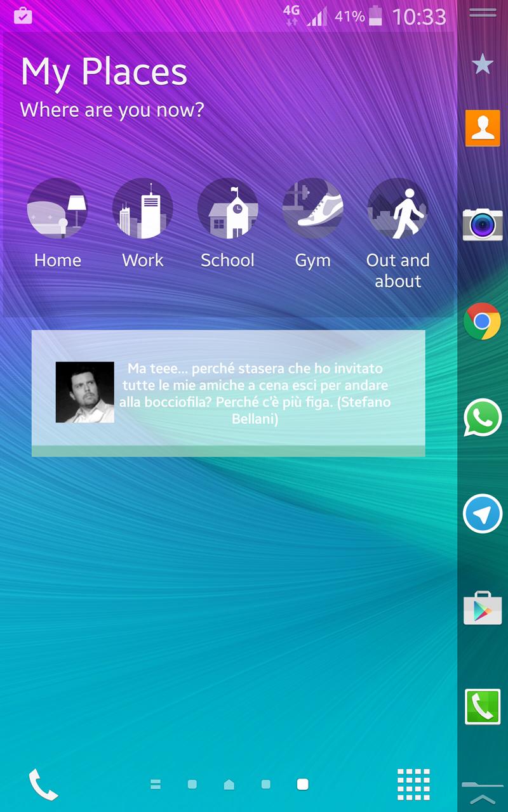Open Play Store from edge panel
The width and height of the screenshot is (508, 812).
point(483,608)
